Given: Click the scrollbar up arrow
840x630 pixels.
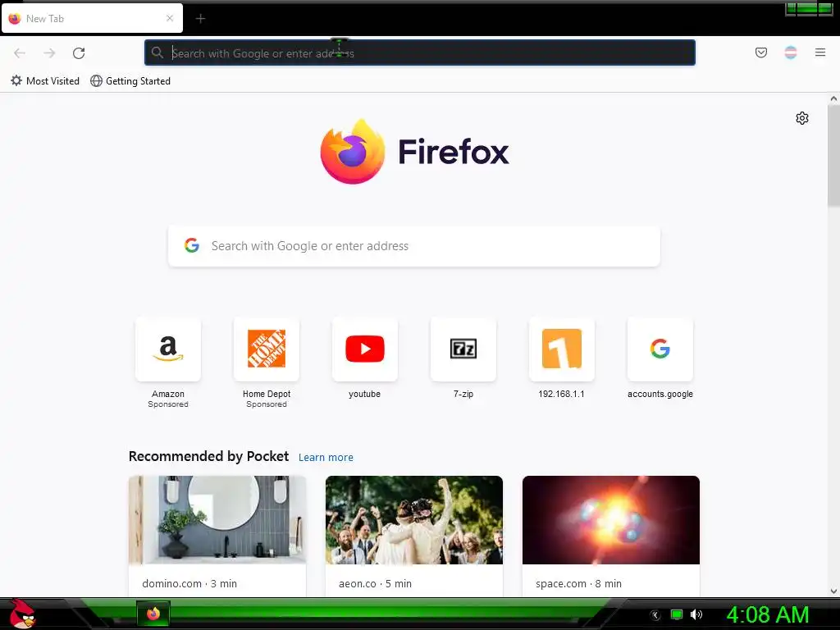Looking at the screenshot, I should point(833,98).
